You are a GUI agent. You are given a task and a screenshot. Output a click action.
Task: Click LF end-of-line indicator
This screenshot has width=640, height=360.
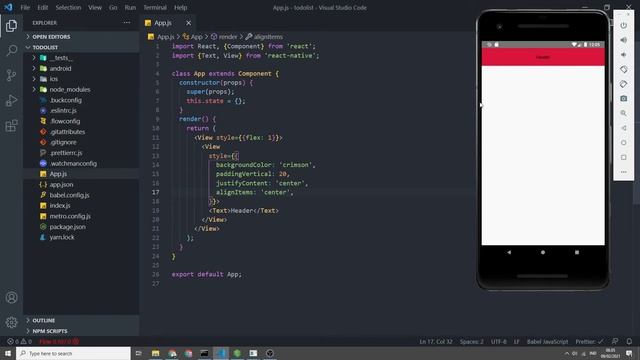point(516,341)
